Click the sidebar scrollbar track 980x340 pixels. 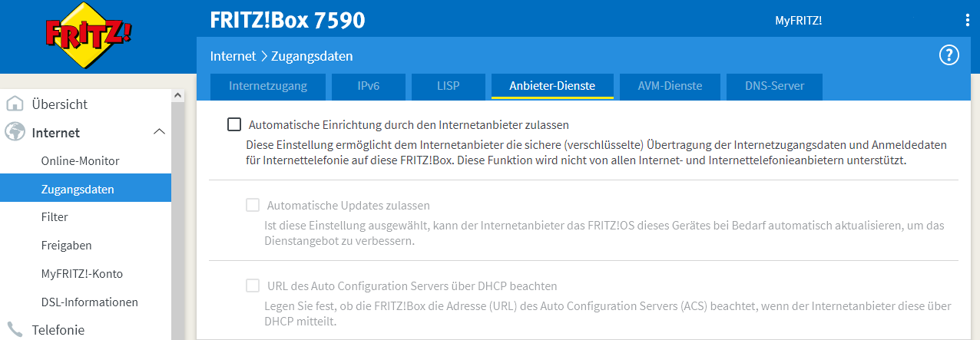pos(178,221)
